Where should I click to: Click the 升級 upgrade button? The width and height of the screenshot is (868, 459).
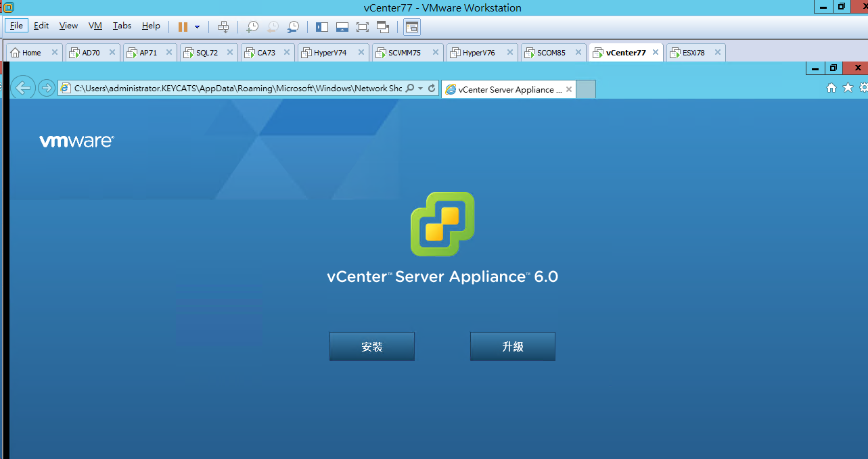[513, 347]
